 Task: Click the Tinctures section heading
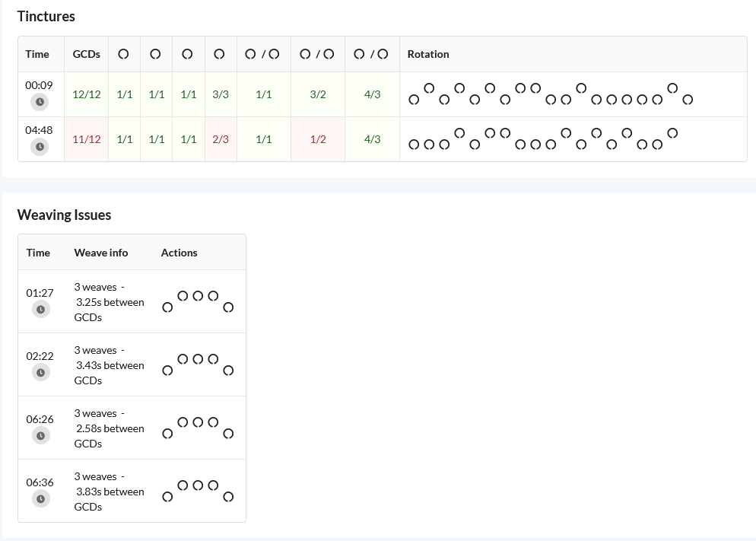[x=46, y=17]
